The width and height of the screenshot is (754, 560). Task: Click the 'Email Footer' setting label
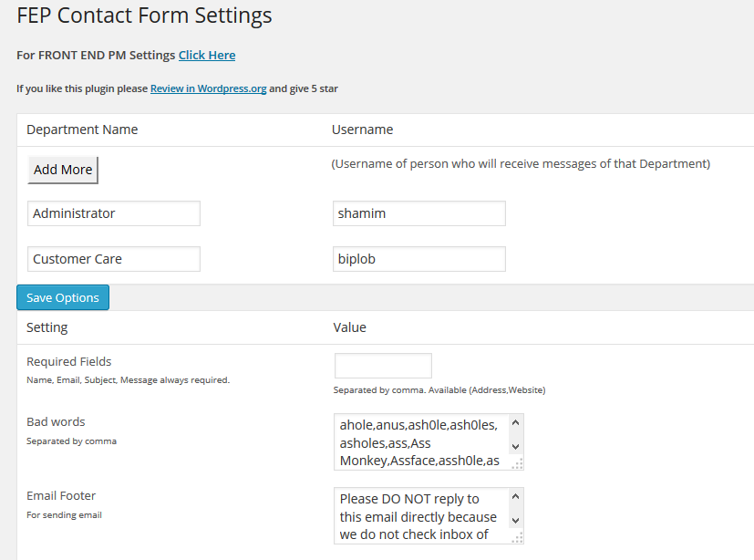pos(61,496)
